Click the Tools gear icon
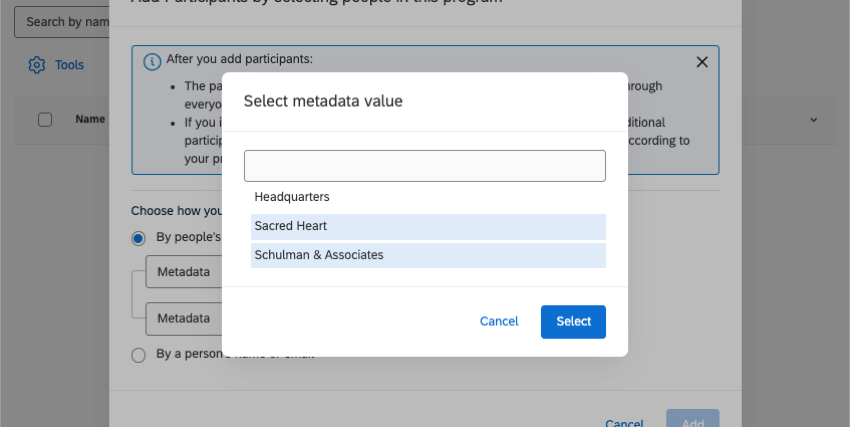The width and height of the screenshot is (850, 427). click(37, 65)
